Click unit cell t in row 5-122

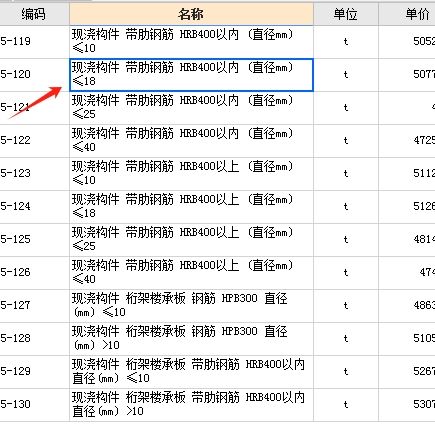(x=346, y=141)
